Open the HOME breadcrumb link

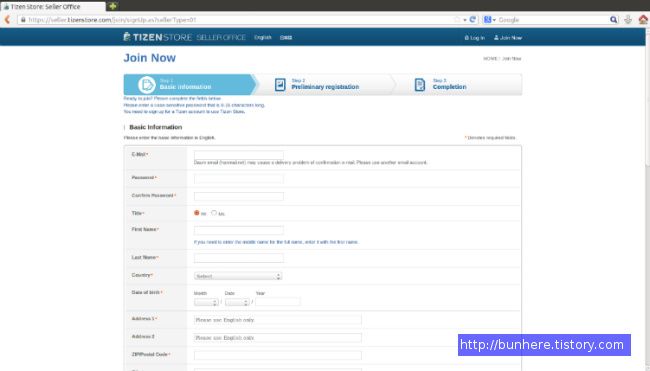tap(490, 58)
